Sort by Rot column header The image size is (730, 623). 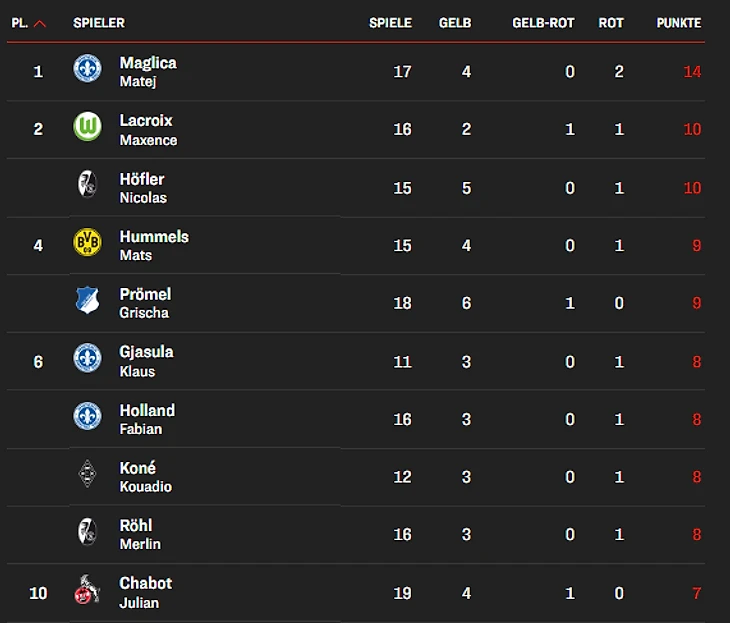[x=611, y=23]
